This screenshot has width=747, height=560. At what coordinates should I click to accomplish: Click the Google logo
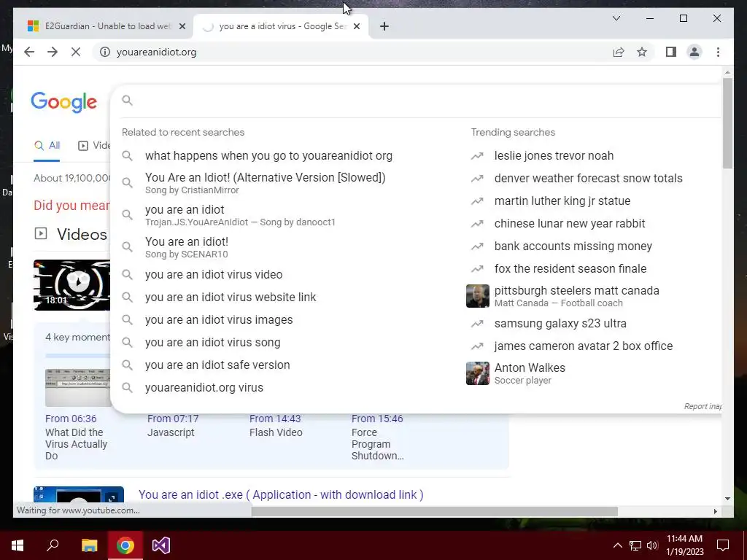(x=64, y=102)
